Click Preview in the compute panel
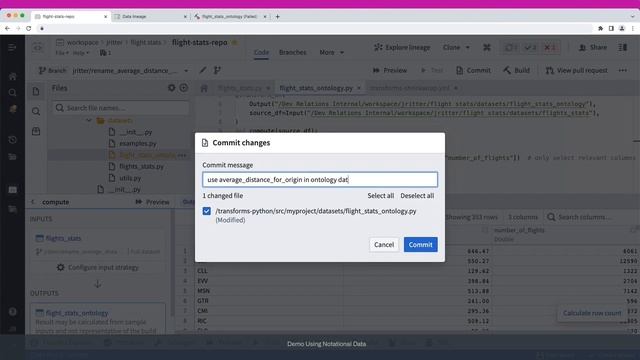 pos(152,202)
